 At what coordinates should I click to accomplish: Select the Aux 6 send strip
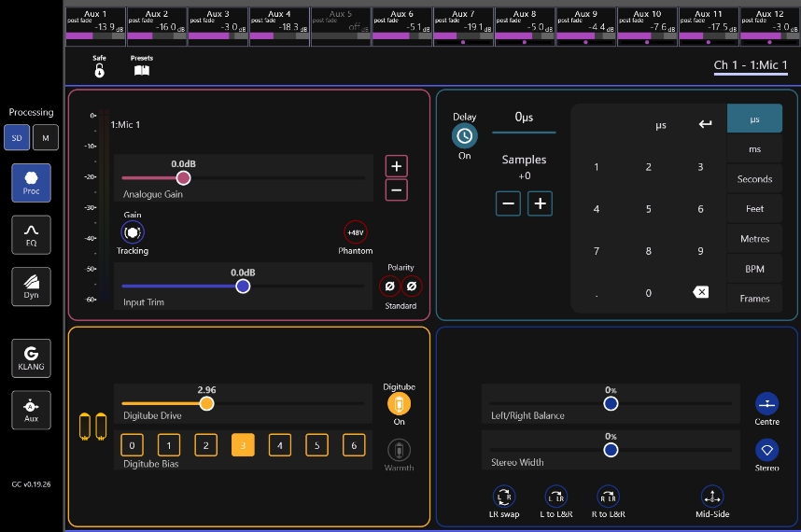[x=402, y=26]
